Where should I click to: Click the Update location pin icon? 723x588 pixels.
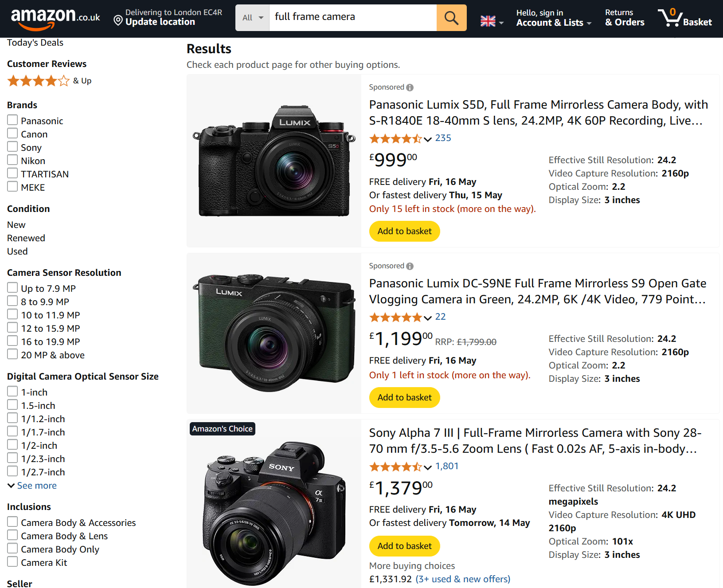click(x=118, y=20)
